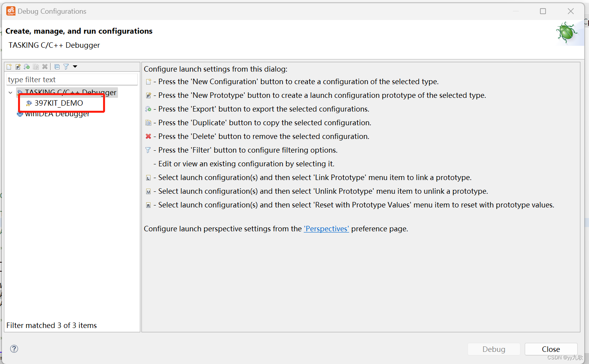This screenshot has width=589, height=364.
Task: Click the Duplicate configuration toolbar icon
Action: pyautogui.click(x=36, y=67)
